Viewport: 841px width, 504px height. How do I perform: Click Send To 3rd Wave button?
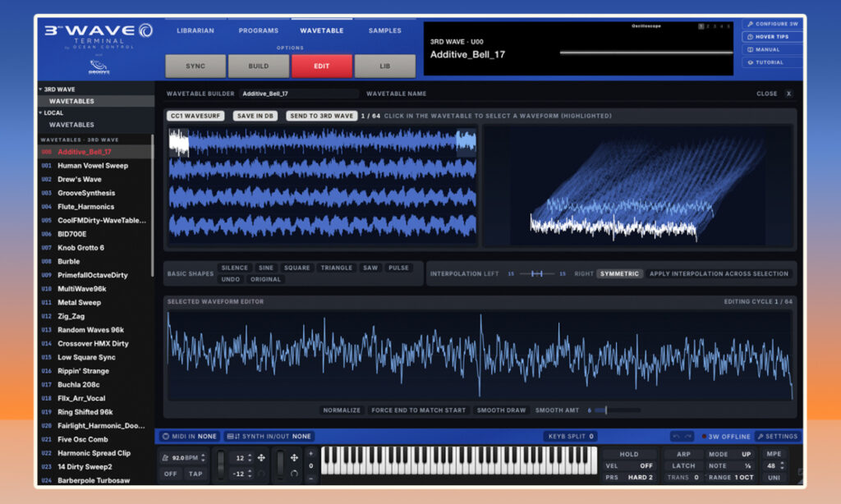click(322, 116)
